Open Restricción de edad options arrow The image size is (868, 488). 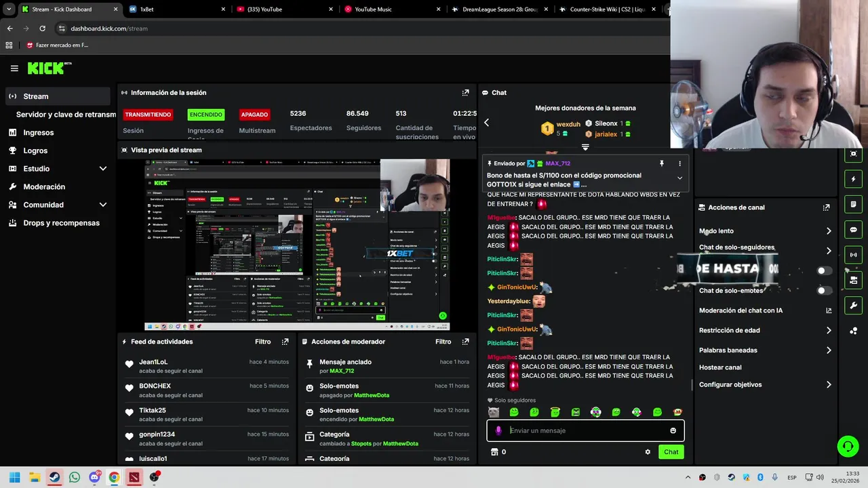click(829, 331)
